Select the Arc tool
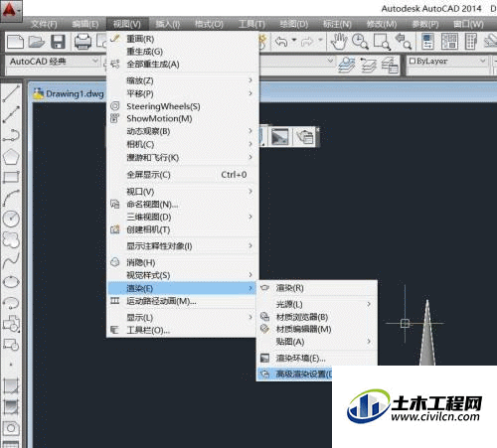This screenshot has height=448, width=497. point(11,198)
